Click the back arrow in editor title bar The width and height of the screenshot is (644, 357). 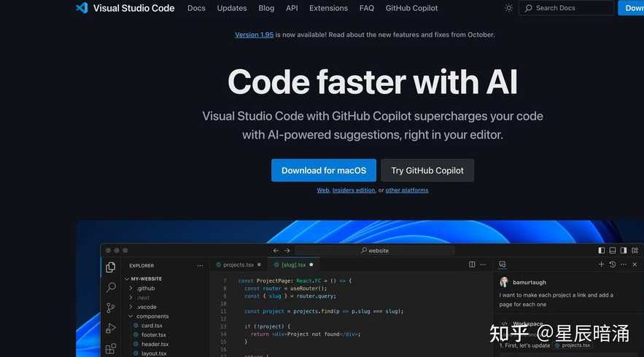276,251
